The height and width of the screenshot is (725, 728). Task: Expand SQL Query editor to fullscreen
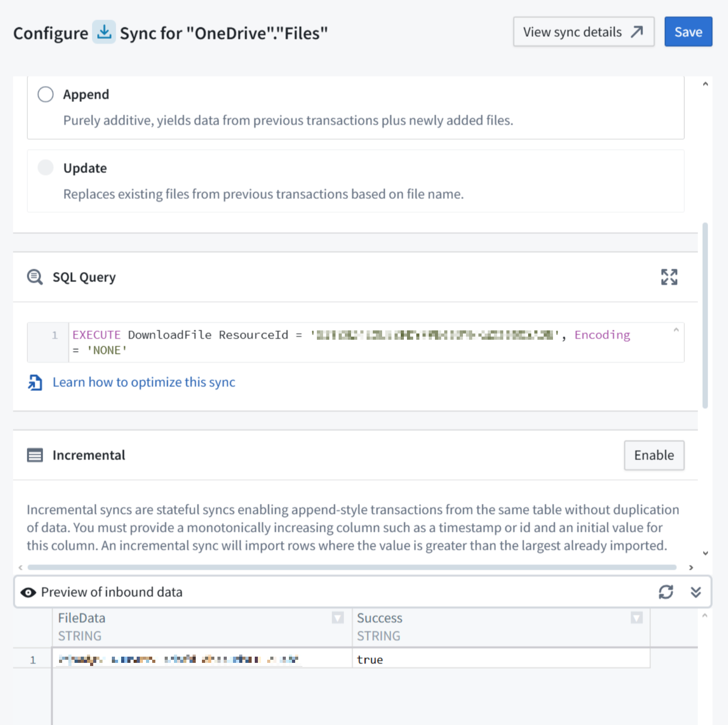668,277
